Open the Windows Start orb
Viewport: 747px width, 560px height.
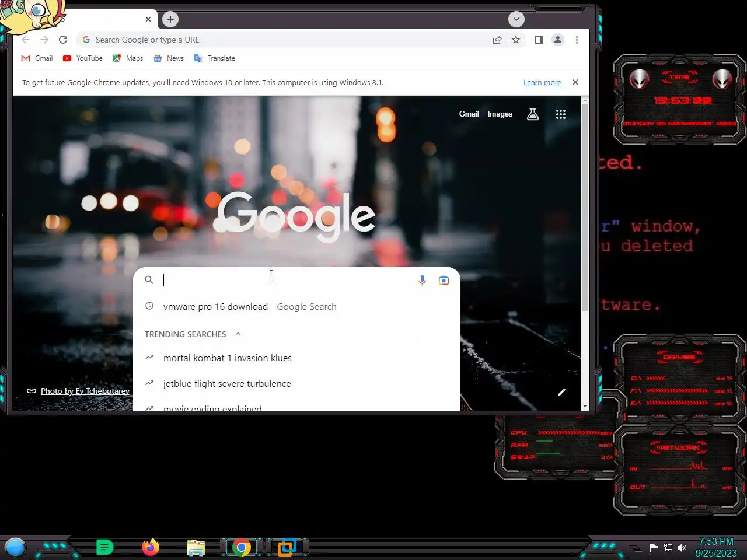click(x=15, y=547)
